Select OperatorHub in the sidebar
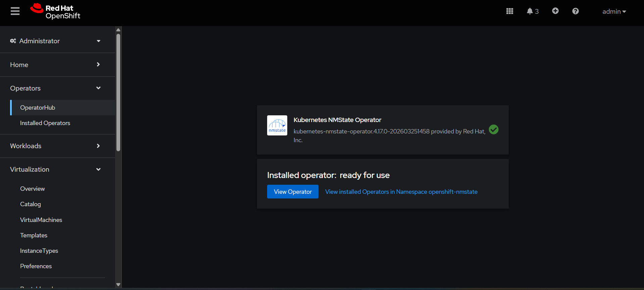 [38, 108]
